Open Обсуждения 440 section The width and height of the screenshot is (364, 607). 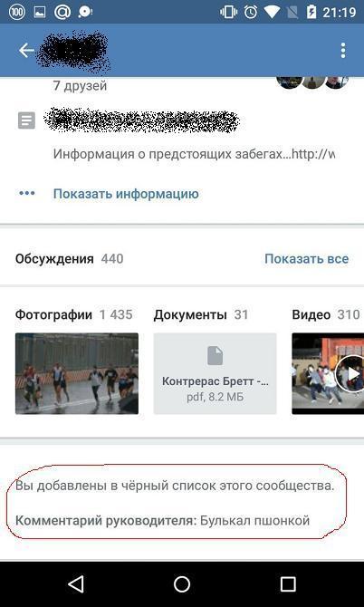pos(69,259)
